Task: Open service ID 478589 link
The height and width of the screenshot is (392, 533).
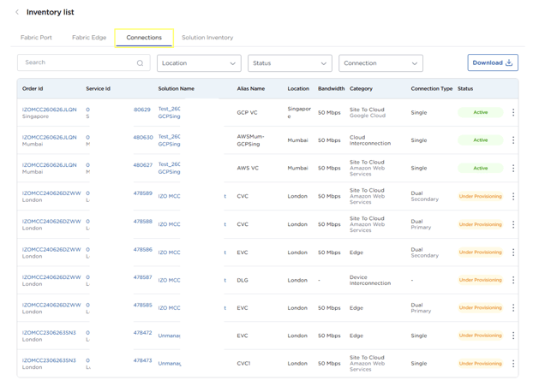Action: (x=143, y=193)
